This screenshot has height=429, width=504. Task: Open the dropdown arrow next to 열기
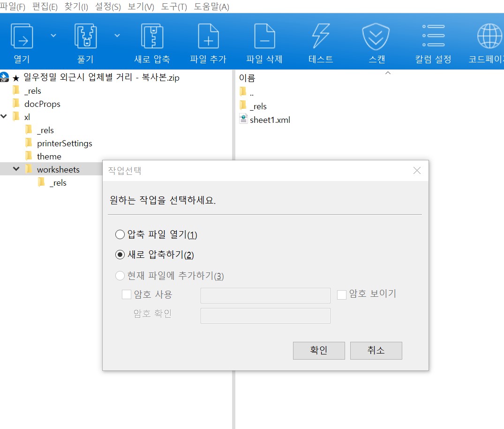[53, 35]
